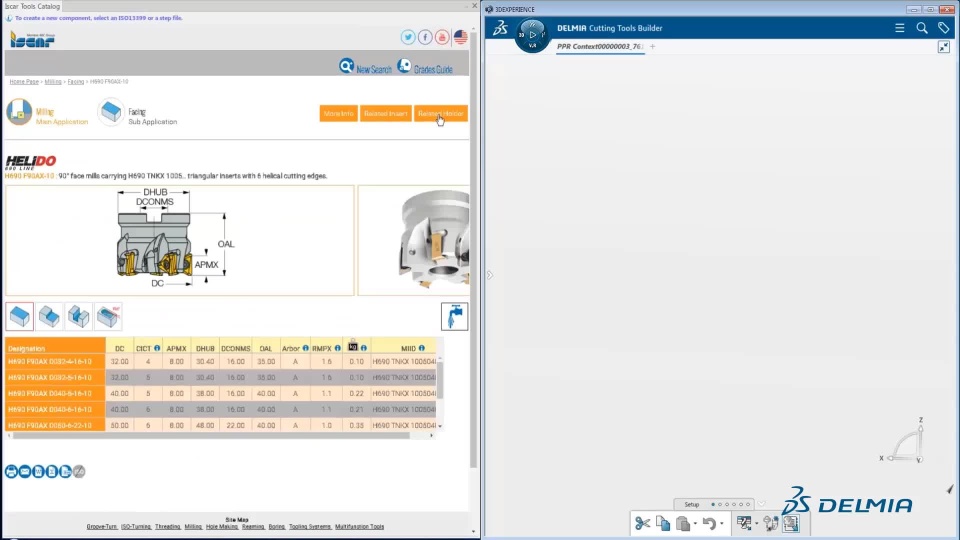Click the 3DEXPERIENCE compass play button
960x540 pixels.
[x=532, y=34]
